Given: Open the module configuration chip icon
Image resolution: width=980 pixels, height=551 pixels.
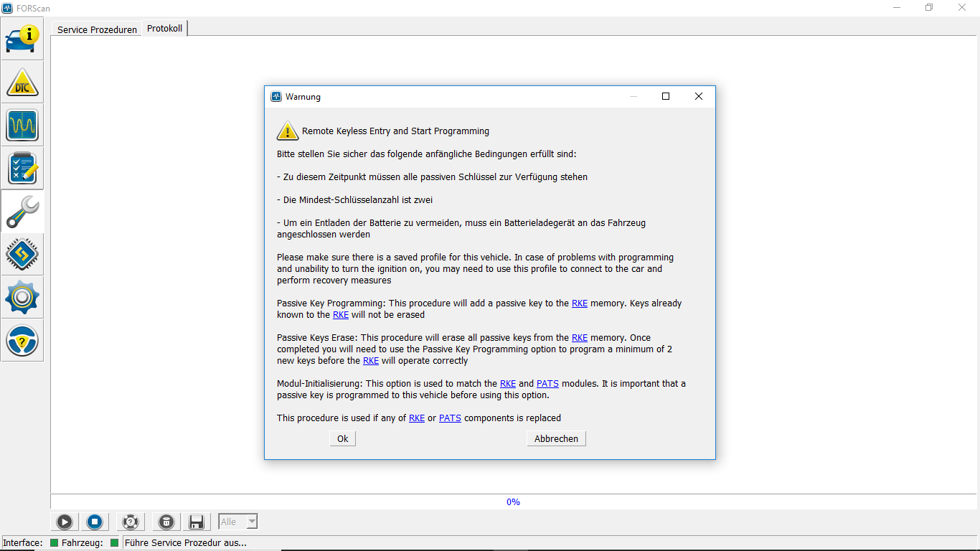Looking at the screenshot, I should (x=22, y=255).
